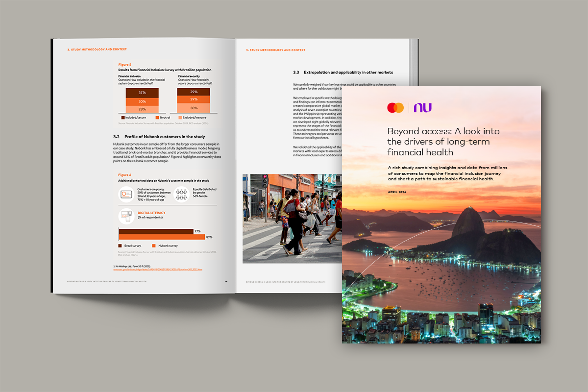Click the gender distribution people icon

182,195
